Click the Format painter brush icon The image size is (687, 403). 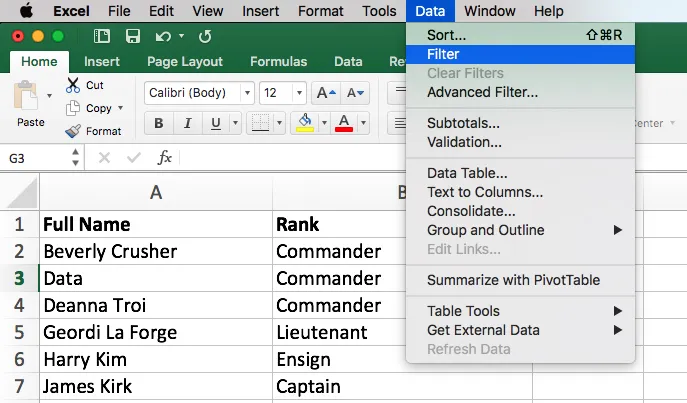(x=73, y=131)
